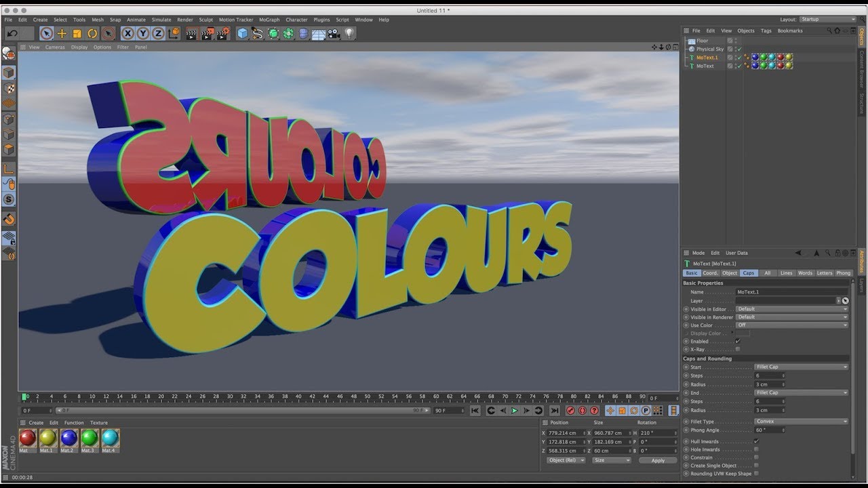This screenshot has width=868, height=488.
Task: Click the Coordinate System icon
Action: (x=174, y=33)
